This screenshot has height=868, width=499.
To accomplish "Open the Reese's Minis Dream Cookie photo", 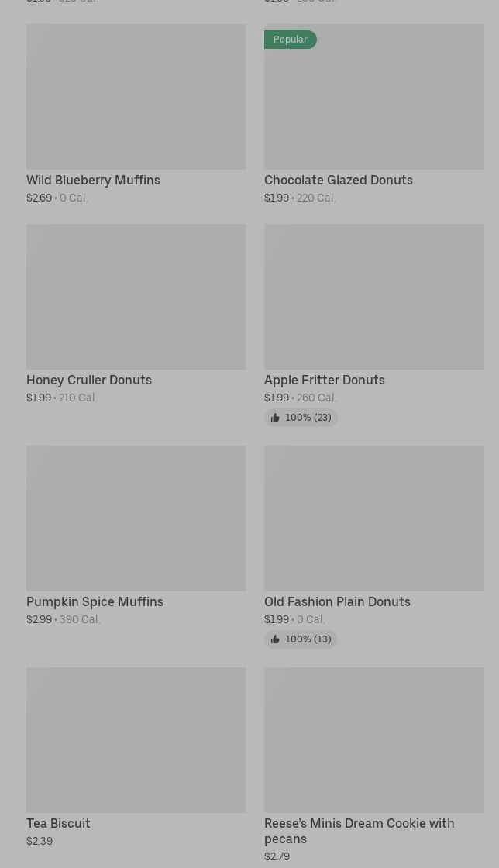I will pyautogui.click(x=373, y=740).
